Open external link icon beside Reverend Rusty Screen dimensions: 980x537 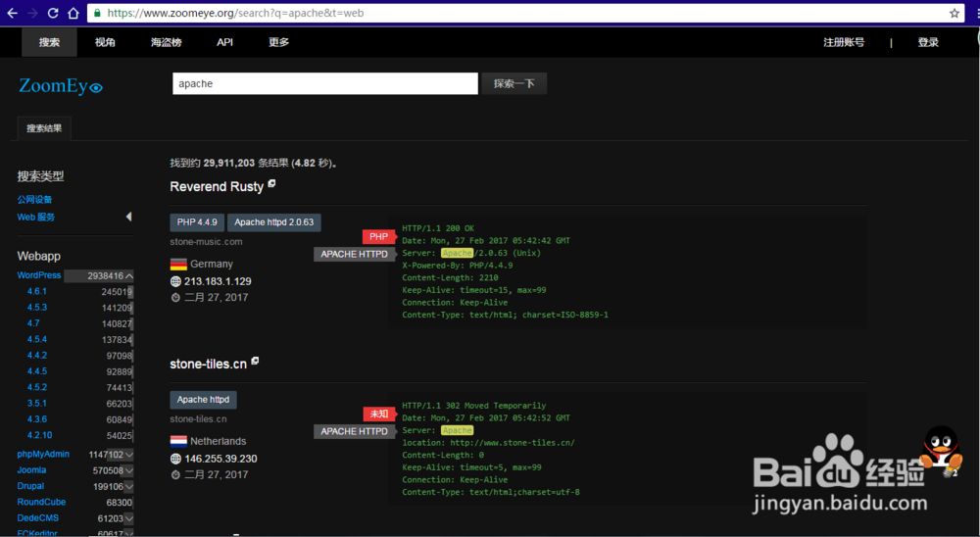pyautogui.click(x=271, y=184)
